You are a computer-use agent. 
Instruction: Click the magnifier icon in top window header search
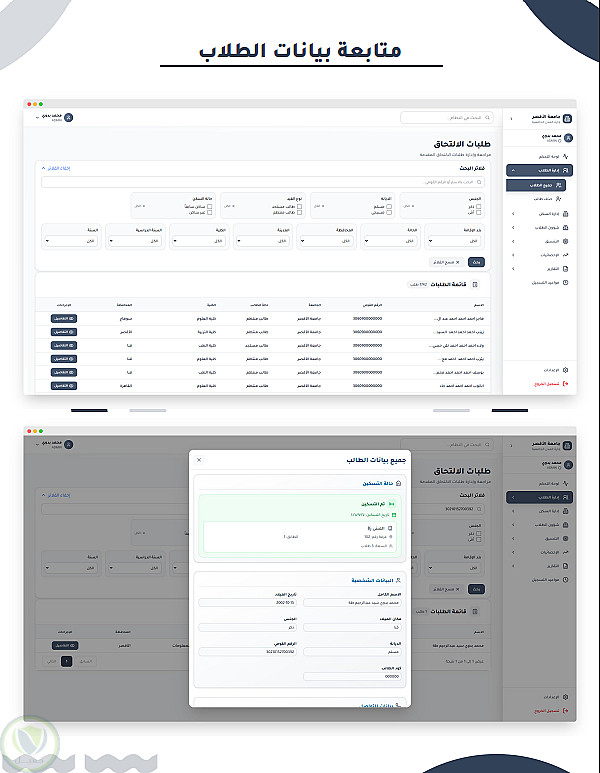pyautogui.click(x=488, y=117)
